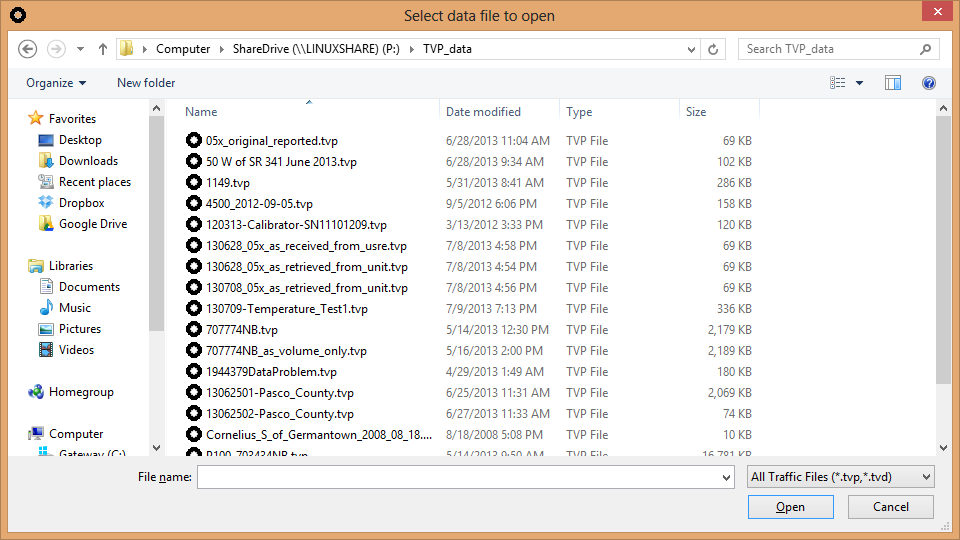960x540 pixels.
Task: Click the search magnifier icon
Action: [926, 49]
